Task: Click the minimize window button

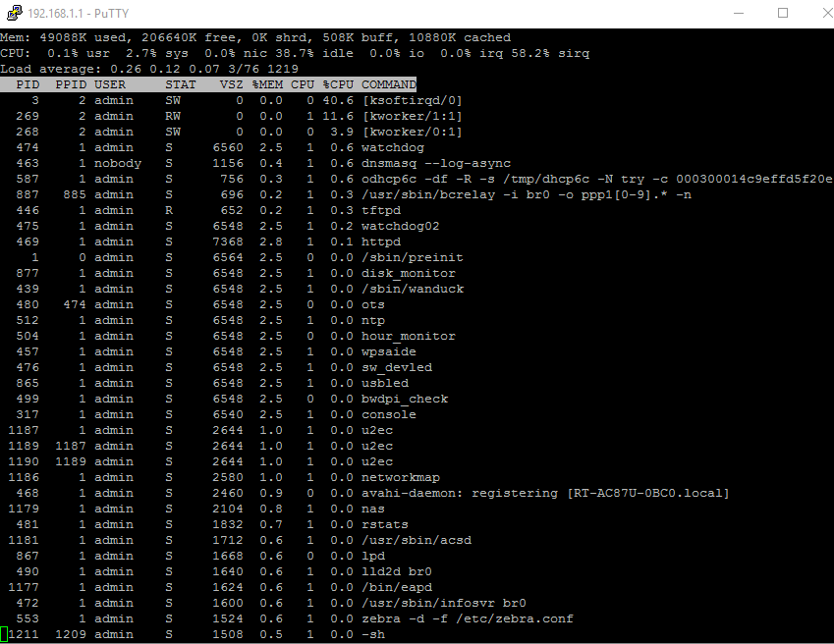Action: tap(739, 13)
